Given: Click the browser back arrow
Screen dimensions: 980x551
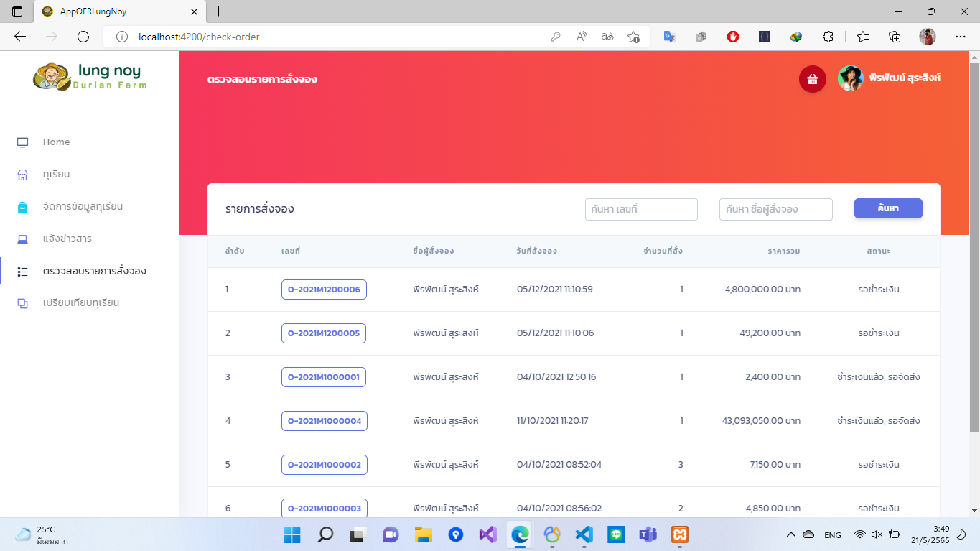Looking at the screenshot, I should pyautogui.click(x=20, y=37).
